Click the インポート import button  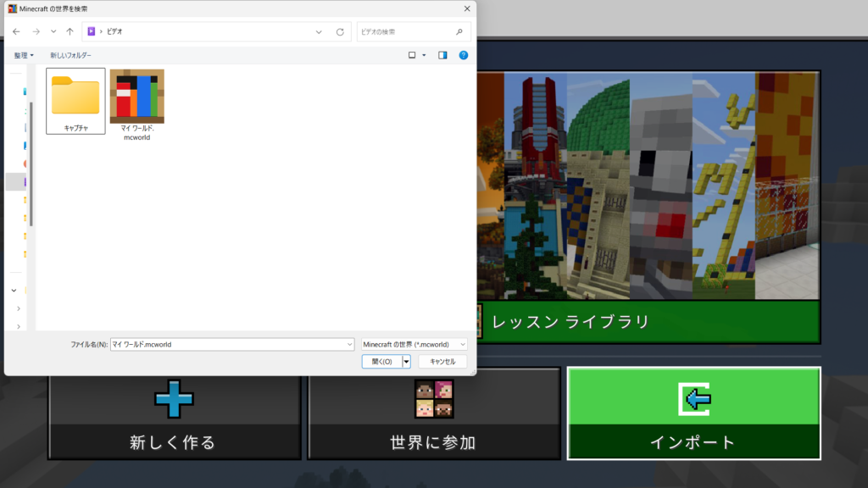[x=693, y=413]
